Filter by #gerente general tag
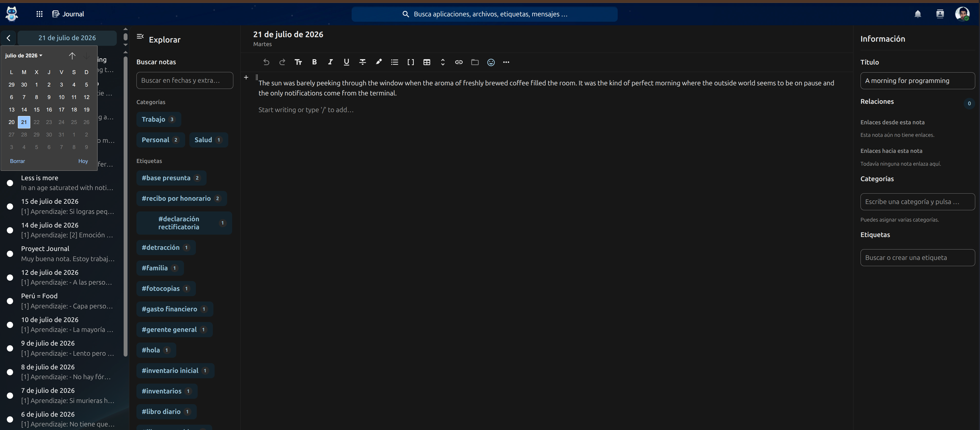The width and height of the screenshot is (980, 430). [174, 329]
